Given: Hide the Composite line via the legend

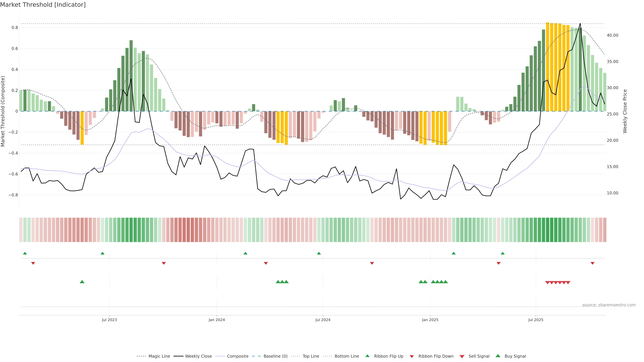Looking at the screenshot, I should pyautogui.click(x=237, y=356).
